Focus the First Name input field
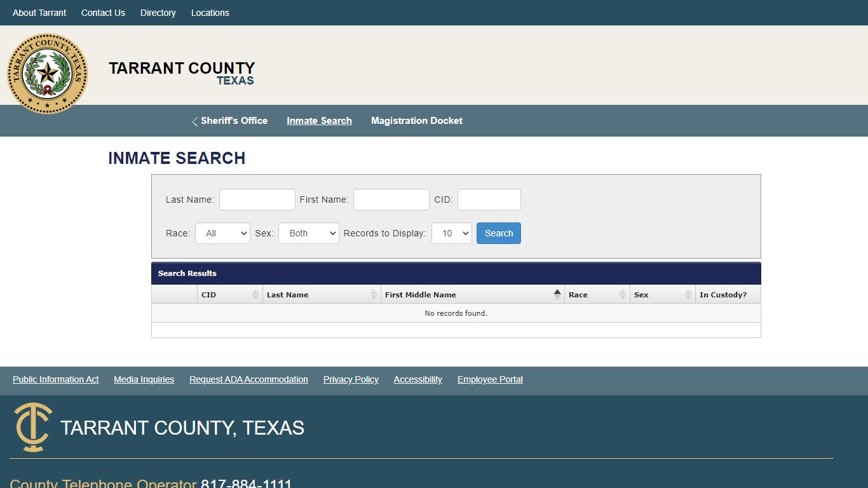868x488 pixels. pos(391,200)
